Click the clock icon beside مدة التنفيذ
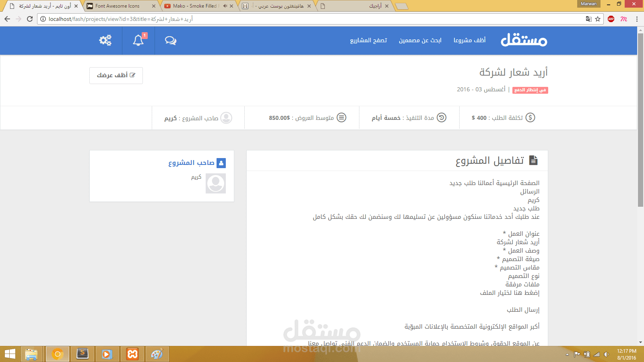The image size is (644, 362). point(442,117)
